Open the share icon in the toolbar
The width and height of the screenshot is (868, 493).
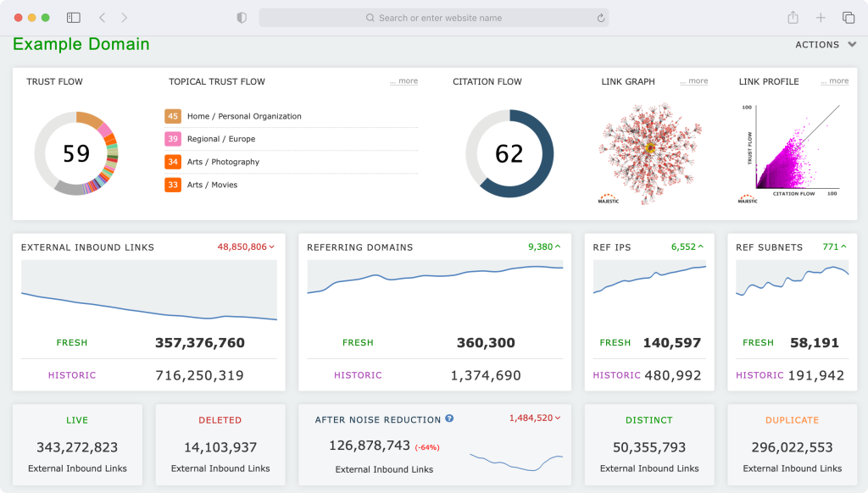pos(793,17)
